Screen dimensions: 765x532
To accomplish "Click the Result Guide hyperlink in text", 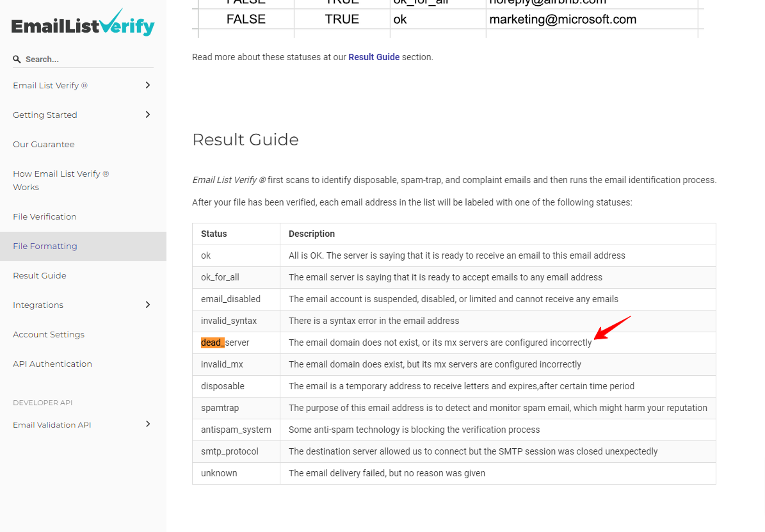I will 374,57.
